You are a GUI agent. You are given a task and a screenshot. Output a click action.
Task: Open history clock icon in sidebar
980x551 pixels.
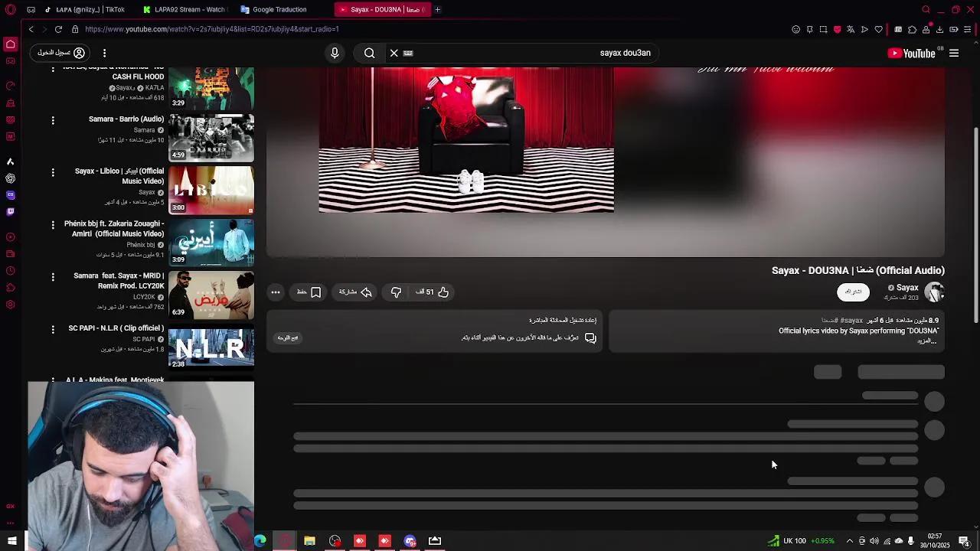pos(10,271)
